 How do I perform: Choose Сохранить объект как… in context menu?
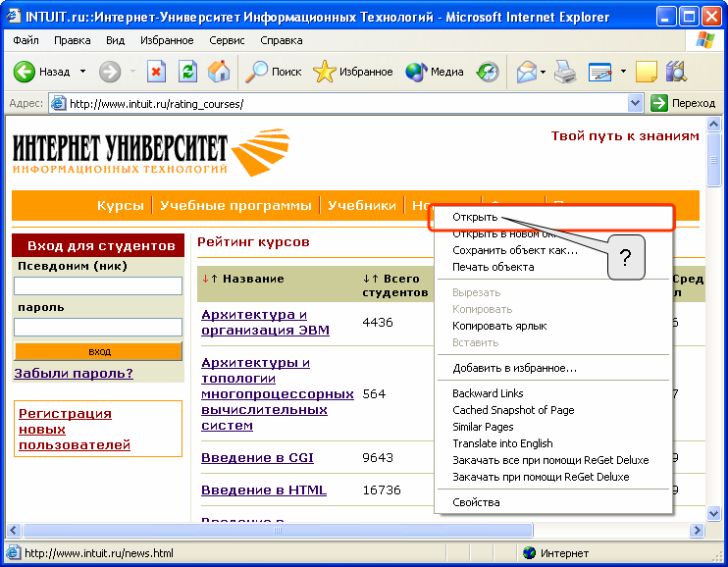click(x=553, y=251)
